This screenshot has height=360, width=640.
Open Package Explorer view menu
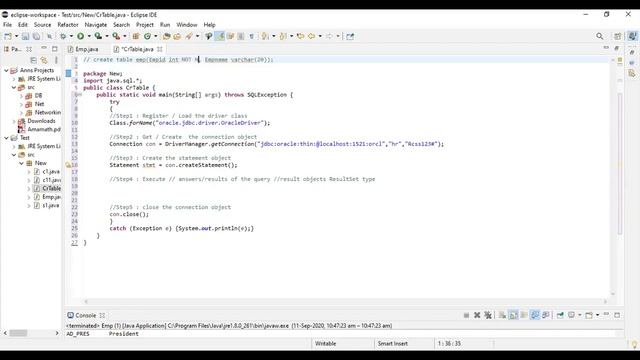(56, 60)
